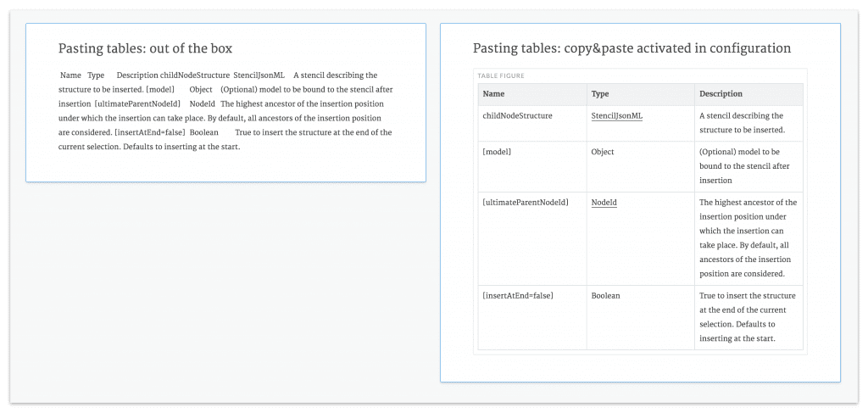868x413 pixels.
Task: Click the [insertAtEnd=false] table cell
Action: [532, 317]
